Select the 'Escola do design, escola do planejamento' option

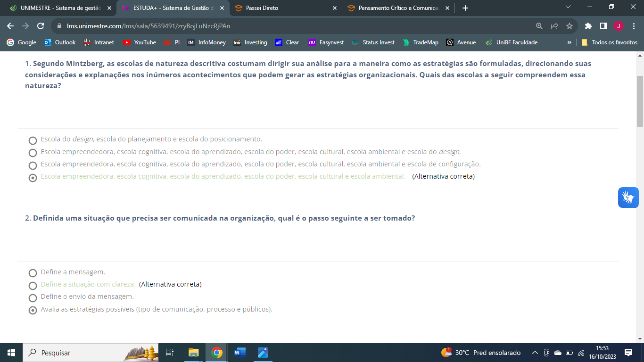(33, 140)
